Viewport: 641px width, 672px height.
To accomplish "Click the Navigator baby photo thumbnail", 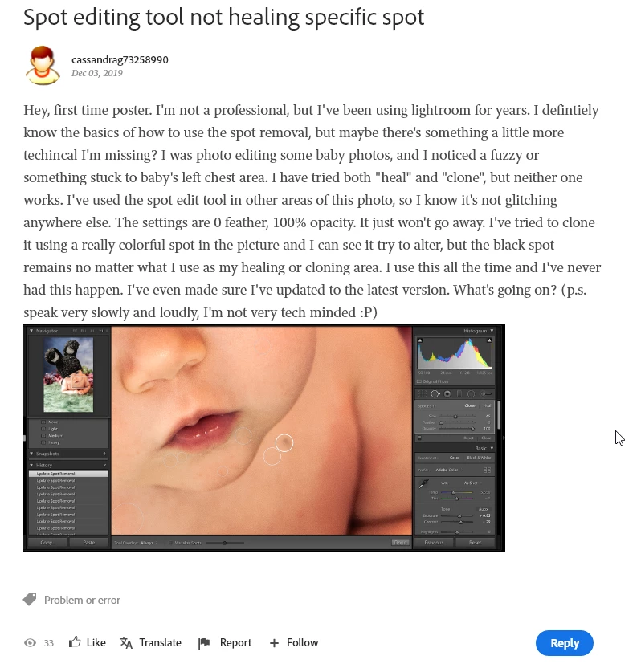I will click(x=68, y=375).
